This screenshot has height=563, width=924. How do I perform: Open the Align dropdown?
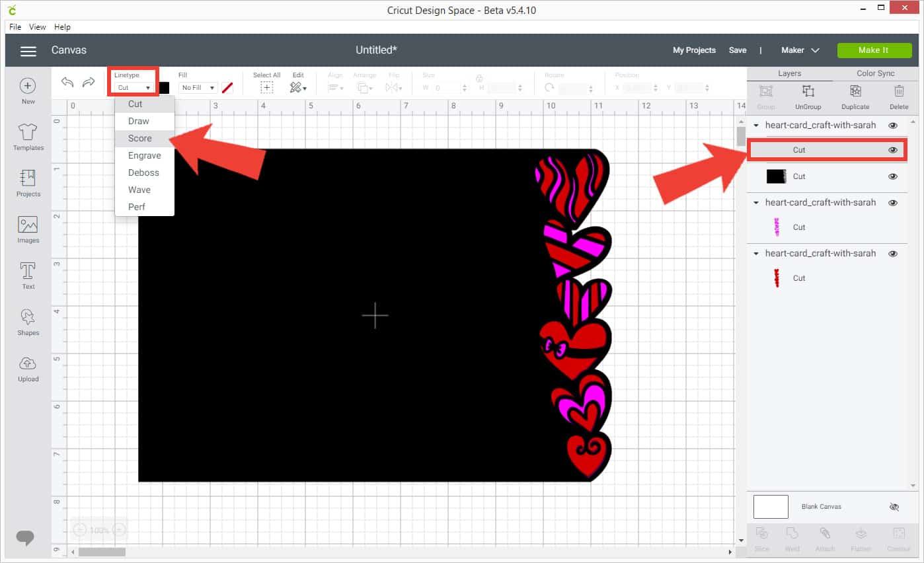pyautogui.click(x=335, y=87)
